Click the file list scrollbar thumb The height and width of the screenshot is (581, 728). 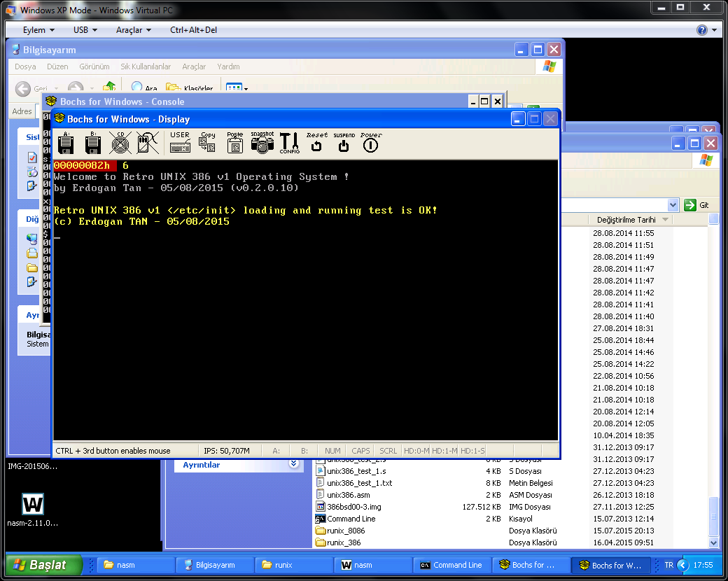tap(713, 516)
